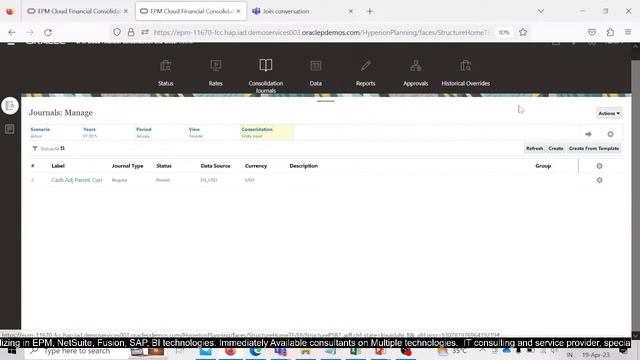Open the Data card icon
Viewport: 640px width, 360px height.
[x=316, y=66]
